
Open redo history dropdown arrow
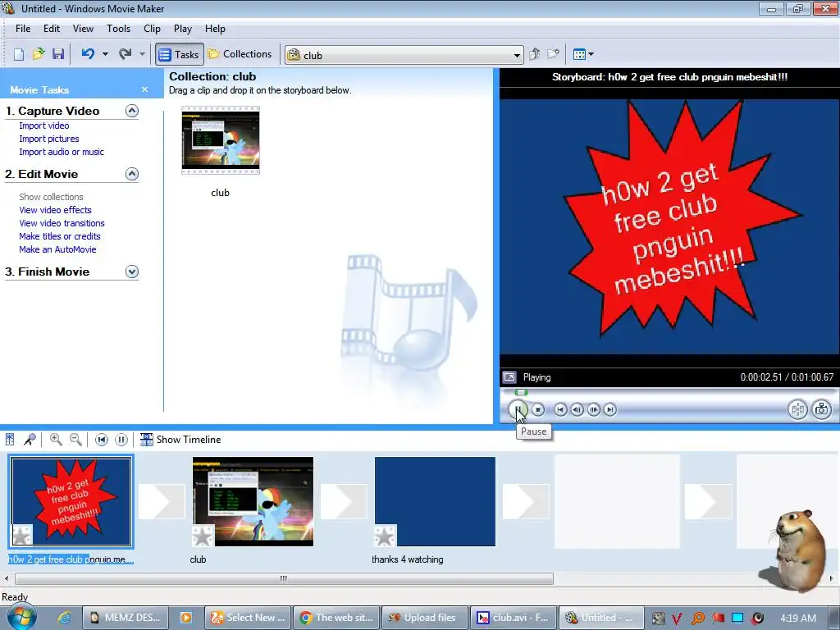(x=142, y=54)
